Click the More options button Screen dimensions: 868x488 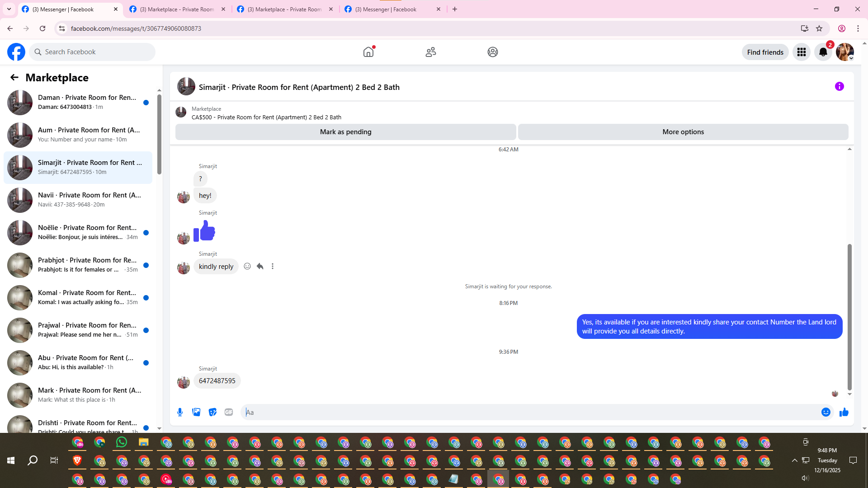tap(683, 132)
